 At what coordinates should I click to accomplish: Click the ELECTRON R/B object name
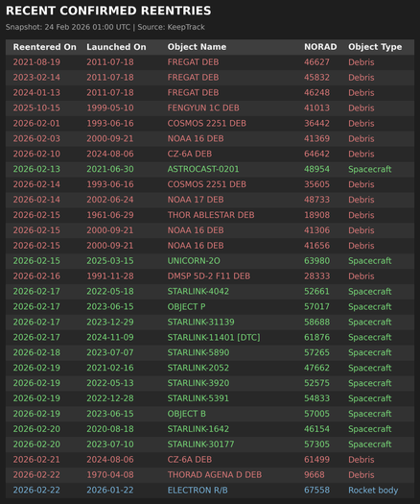pyautogui.click(x=198, y=491)
